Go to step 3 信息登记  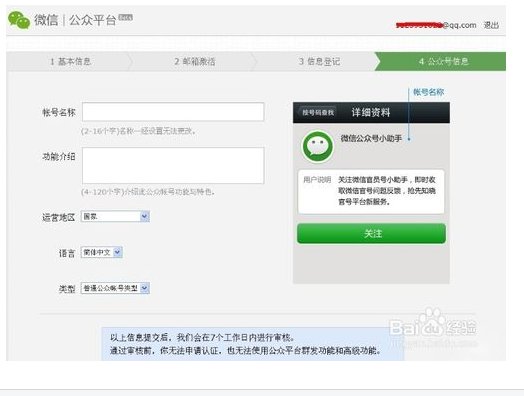[x=319, y=61]
